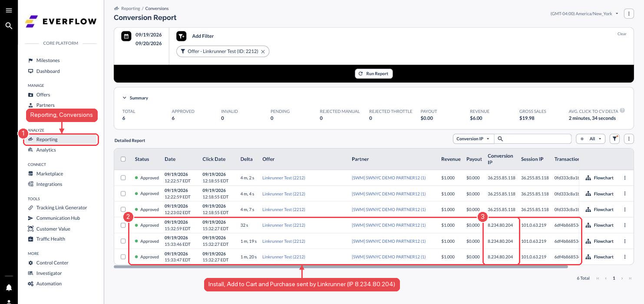The width and height of the screenshot is (644, 304).
Task: Check the row dated 15:33:47 EDT
Action: (123, 257)
